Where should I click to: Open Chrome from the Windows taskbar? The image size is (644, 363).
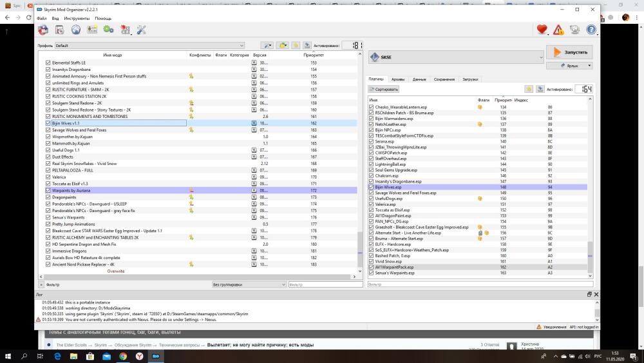coord(123,356)
